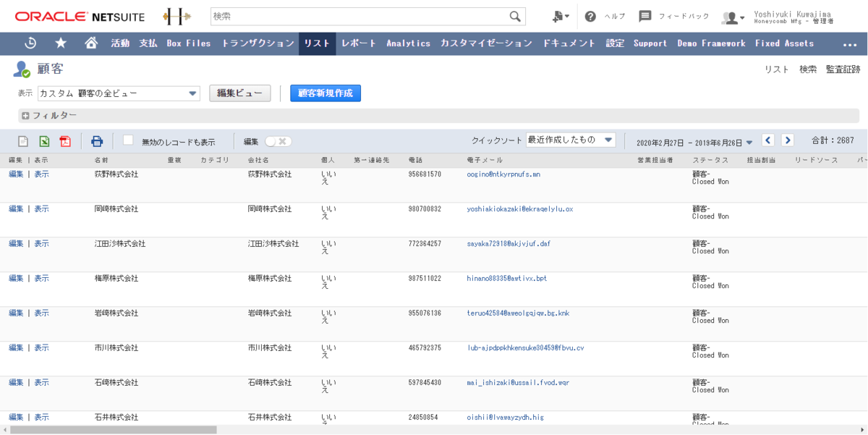Click the customer page icon
This screenshot has height=435, width=868.
22,69
